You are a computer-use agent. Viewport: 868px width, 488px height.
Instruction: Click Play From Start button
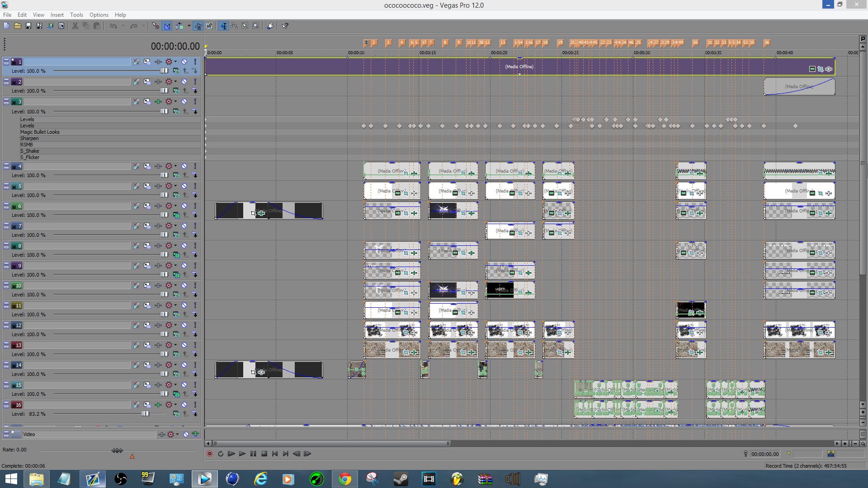(231, 454)
